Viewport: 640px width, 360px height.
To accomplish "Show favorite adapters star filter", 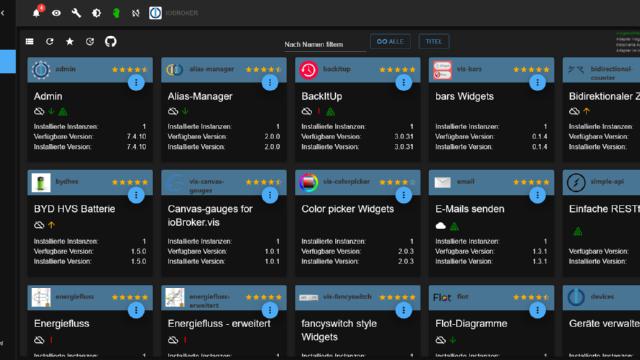I will pyautogui.click(x=70, y=41).
